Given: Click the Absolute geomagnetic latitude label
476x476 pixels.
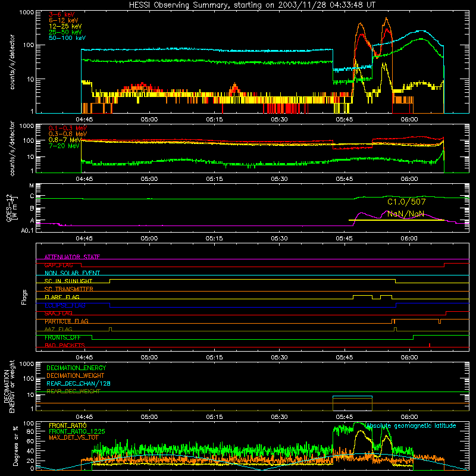Looking at the screenshot, I should point(411,426).
